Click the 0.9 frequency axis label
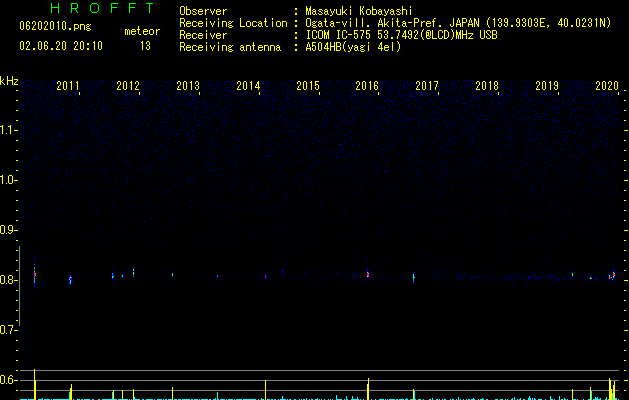Screen dimensions: 629x400 coord(8,230)
